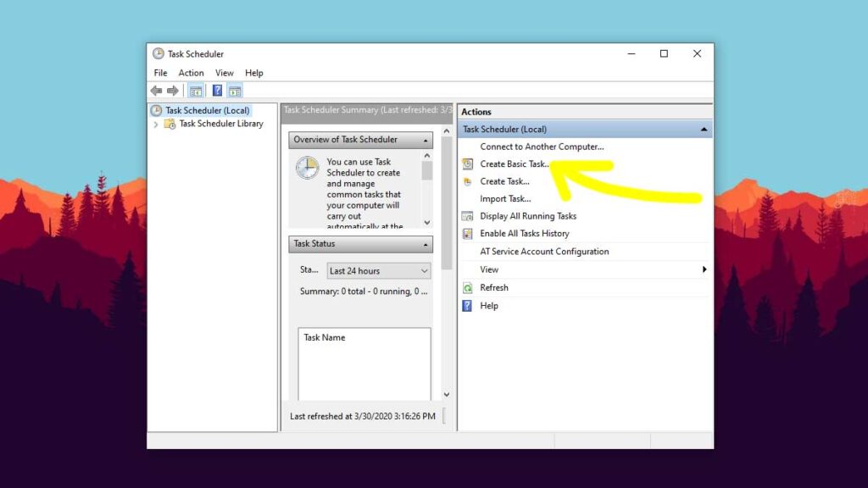This screenshot has width=868, height=488.
Task: Open the Help menu in menu bar
Action: tap(254, 73)
